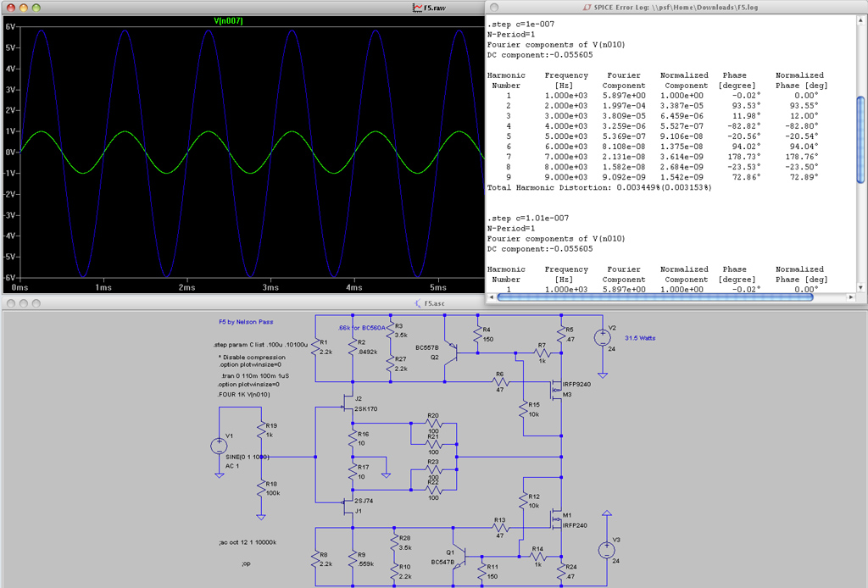Viewport: 868px width, 588px height.
Task: Click the '31.5 Watts' annotation
Action: (640, 338)
